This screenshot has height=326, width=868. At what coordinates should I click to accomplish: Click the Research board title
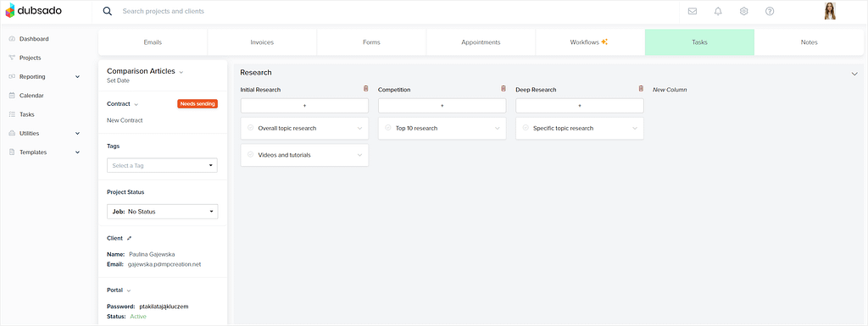[256, 72]
